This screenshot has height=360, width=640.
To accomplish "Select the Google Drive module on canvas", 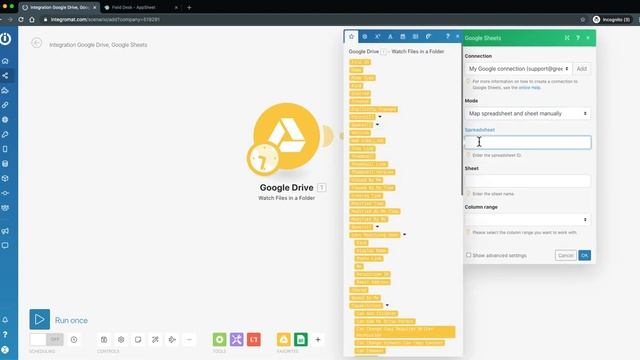I will coord(287,137).
